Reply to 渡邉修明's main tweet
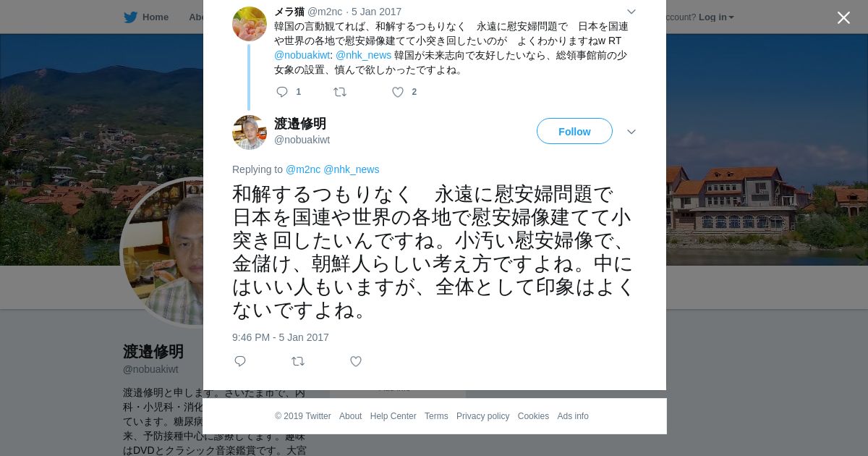Image resolution: width=868 pixels, height=456 pixels. coord(240,361)
